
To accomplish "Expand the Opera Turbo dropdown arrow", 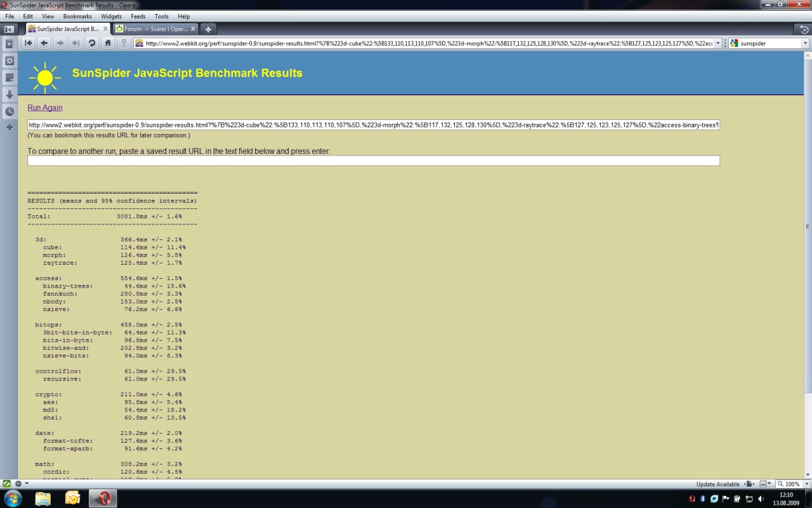I will tap(27, 483).
